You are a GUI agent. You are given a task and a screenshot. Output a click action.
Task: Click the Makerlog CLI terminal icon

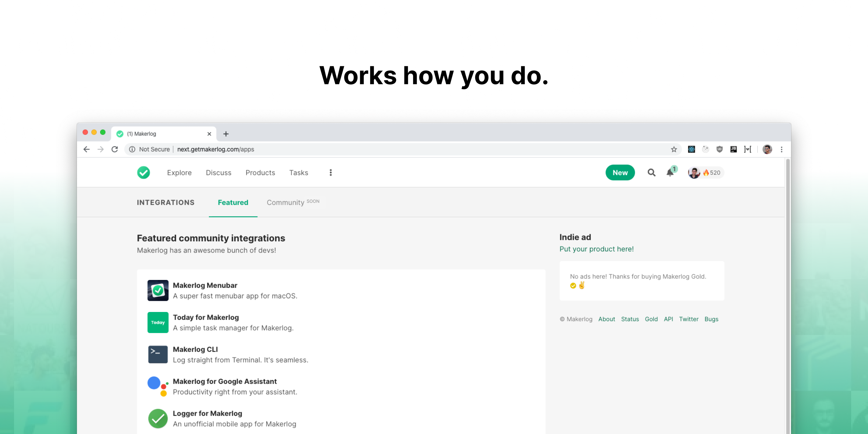(158, 354)
